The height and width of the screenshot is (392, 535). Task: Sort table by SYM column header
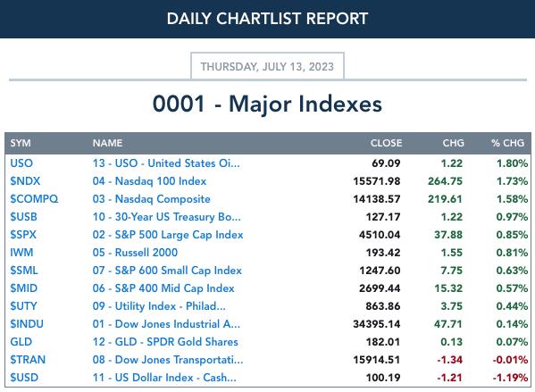(21, 143)
